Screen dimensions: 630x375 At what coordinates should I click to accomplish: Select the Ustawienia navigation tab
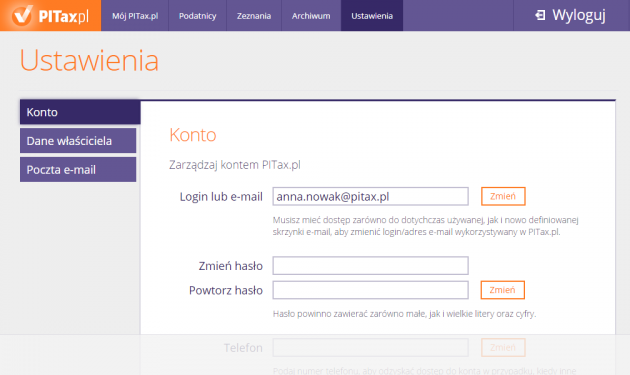tap(372, 16)
